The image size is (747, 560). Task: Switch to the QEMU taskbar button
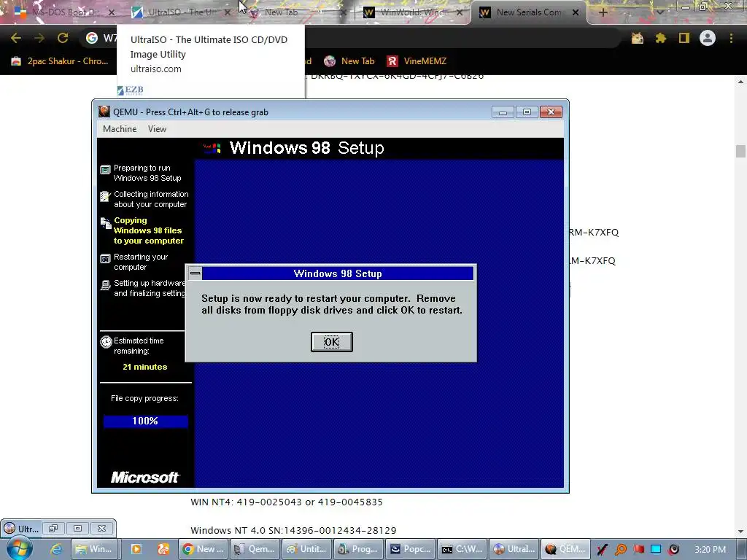[x=566, y=549]
